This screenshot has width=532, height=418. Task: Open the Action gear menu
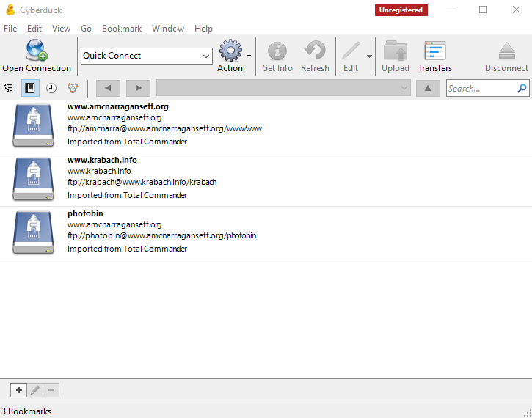230,51
